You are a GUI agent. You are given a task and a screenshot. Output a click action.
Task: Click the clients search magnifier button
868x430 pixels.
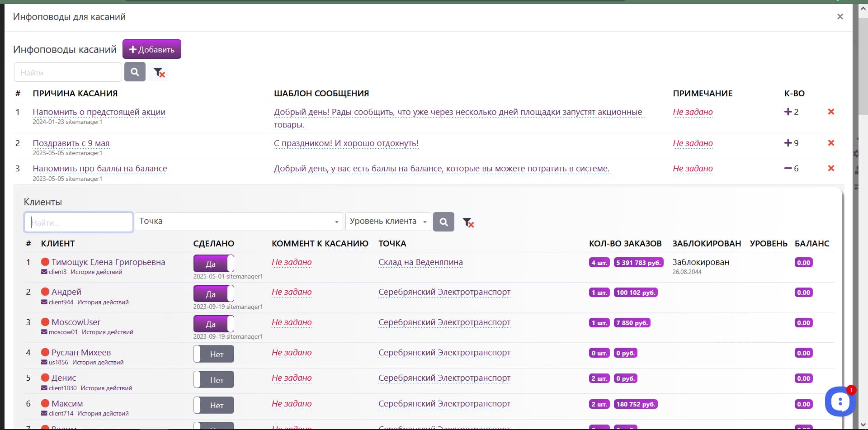[x=443, y=222]
